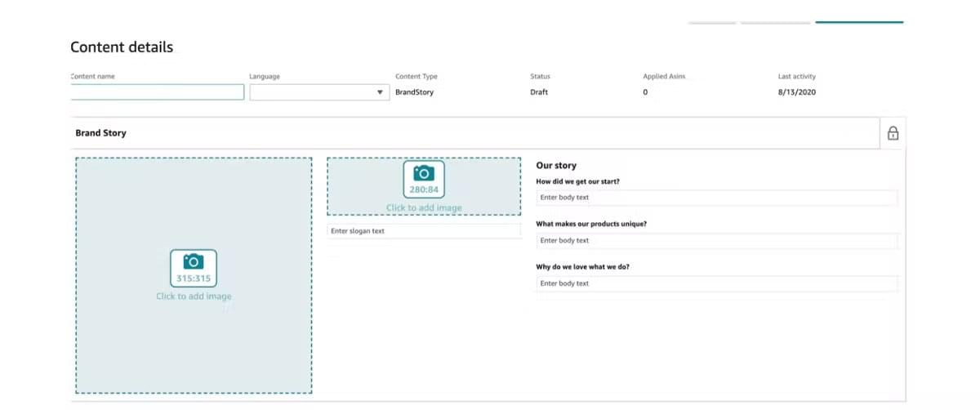Click the BrandStory content type value
The image size is (980, 410).
[414, 92]
